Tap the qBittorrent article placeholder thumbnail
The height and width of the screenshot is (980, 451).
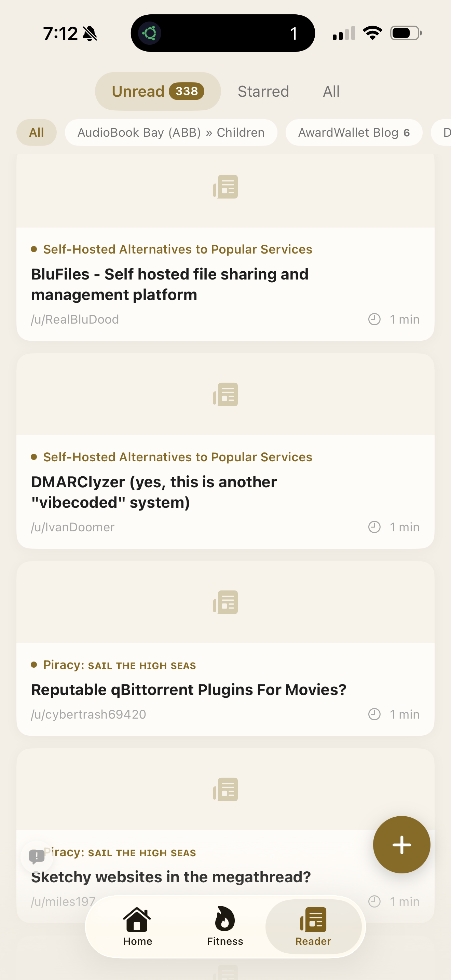point(225,602)
